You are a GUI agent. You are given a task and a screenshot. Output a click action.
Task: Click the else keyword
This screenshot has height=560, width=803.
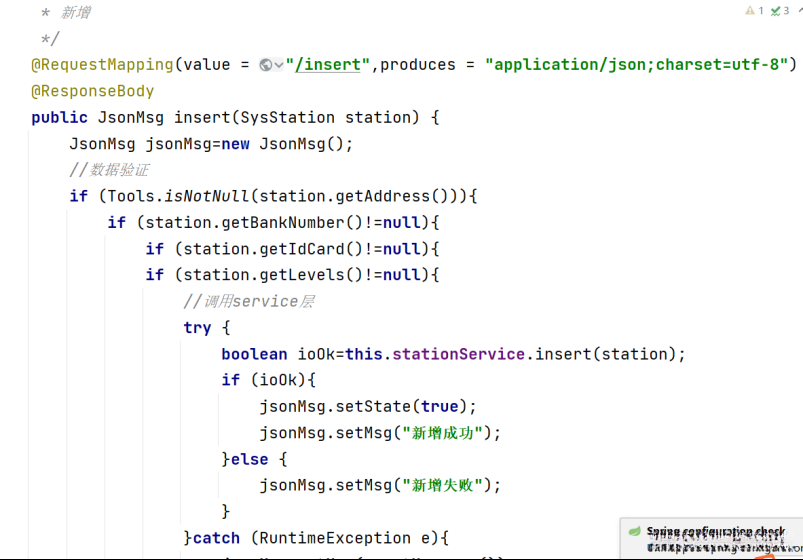249,459
